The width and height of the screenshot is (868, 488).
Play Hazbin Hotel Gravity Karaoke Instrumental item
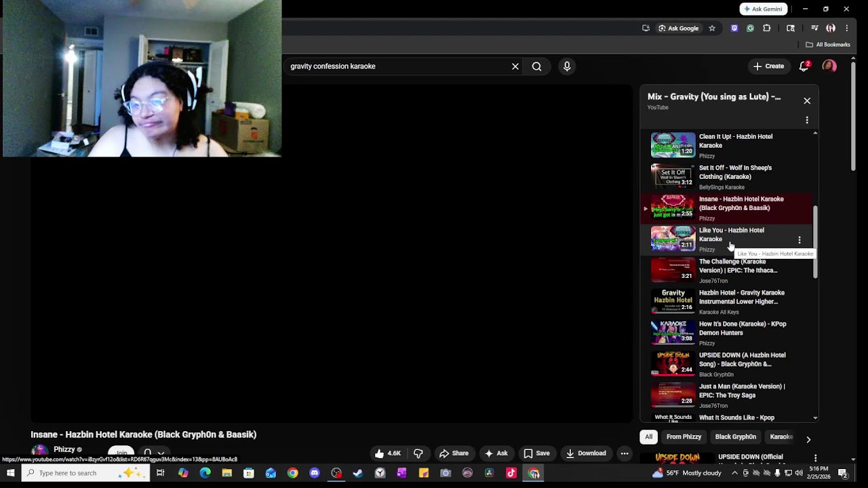point(726,302)
